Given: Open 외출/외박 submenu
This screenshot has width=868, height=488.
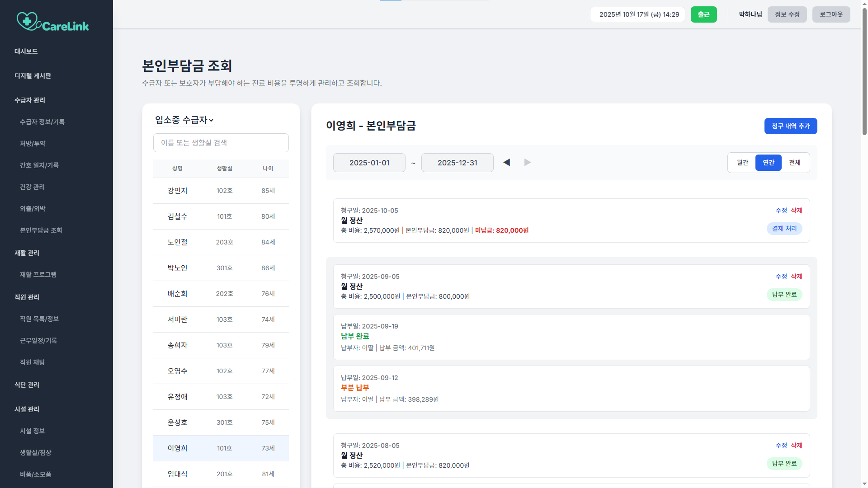Looking at the screenshot, I should 33,209.
